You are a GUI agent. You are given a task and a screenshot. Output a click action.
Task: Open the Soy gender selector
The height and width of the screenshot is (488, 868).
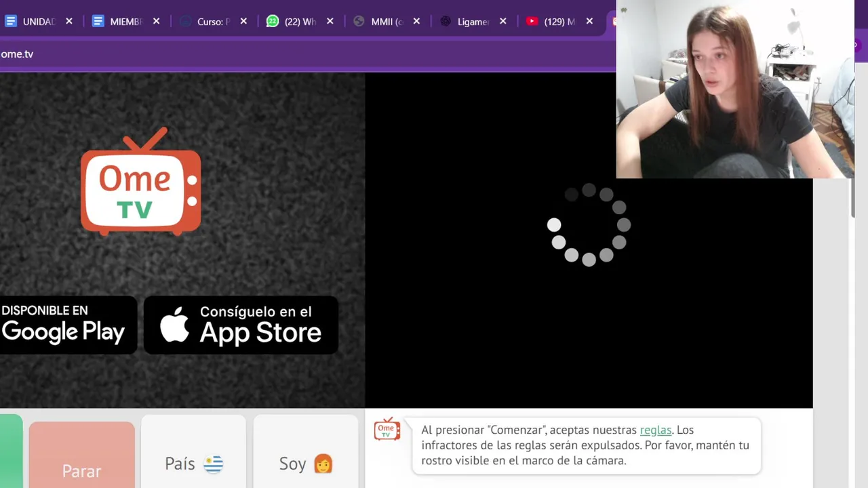[x=306, y=451]
